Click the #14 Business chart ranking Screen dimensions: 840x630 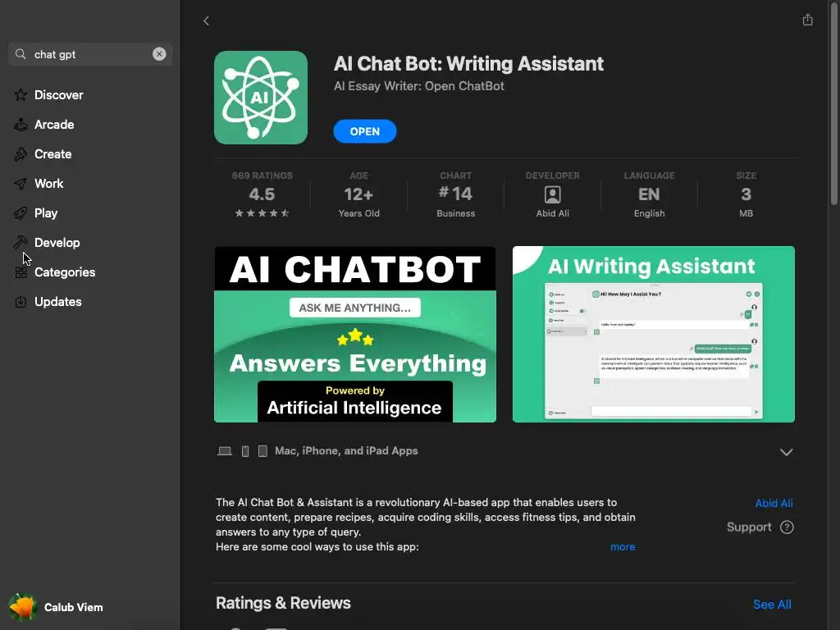[x=455, y=194]
